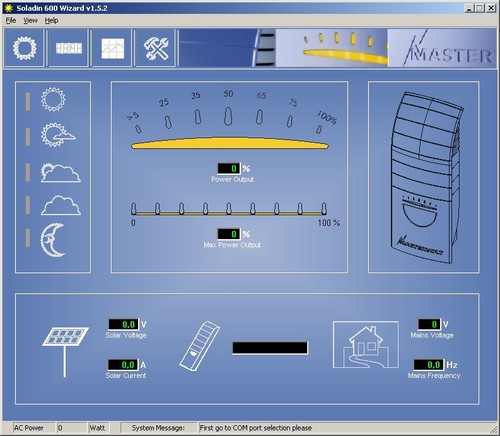Click the crescent moon night icon
500x436 pixels.
click(53, 240)
